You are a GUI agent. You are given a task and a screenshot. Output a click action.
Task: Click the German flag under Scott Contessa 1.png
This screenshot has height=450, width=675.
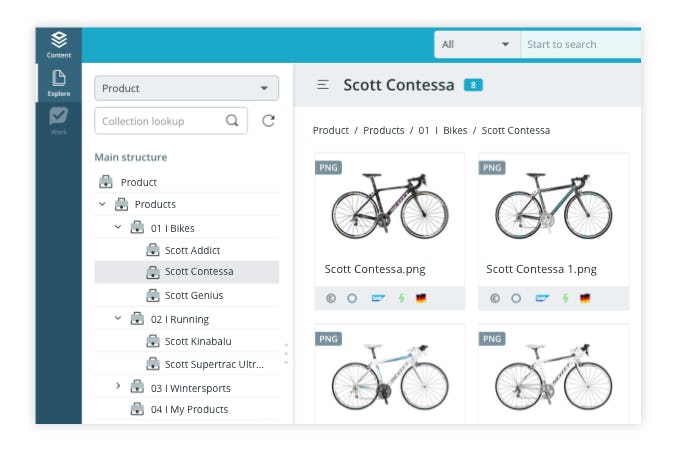[x=585, y=298]
